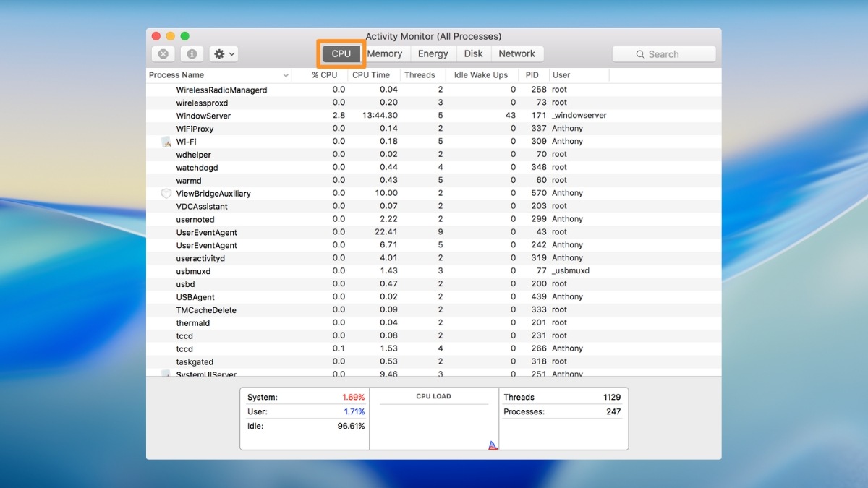This screenshot has height=488, width=868.
Task: Switch to the Disk tab
Action: point(474,53)
